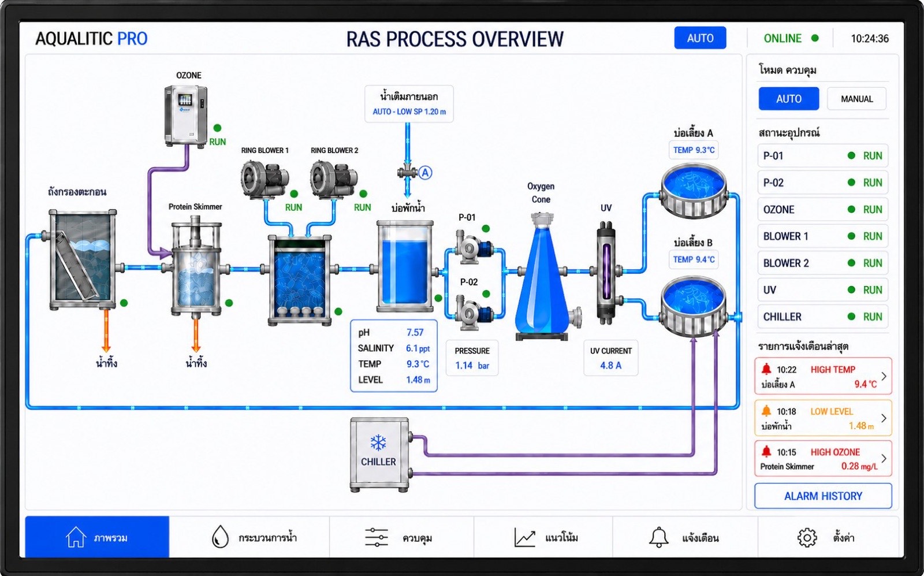
Task: Toggle UV RUN status row
Action: point(822,290)
